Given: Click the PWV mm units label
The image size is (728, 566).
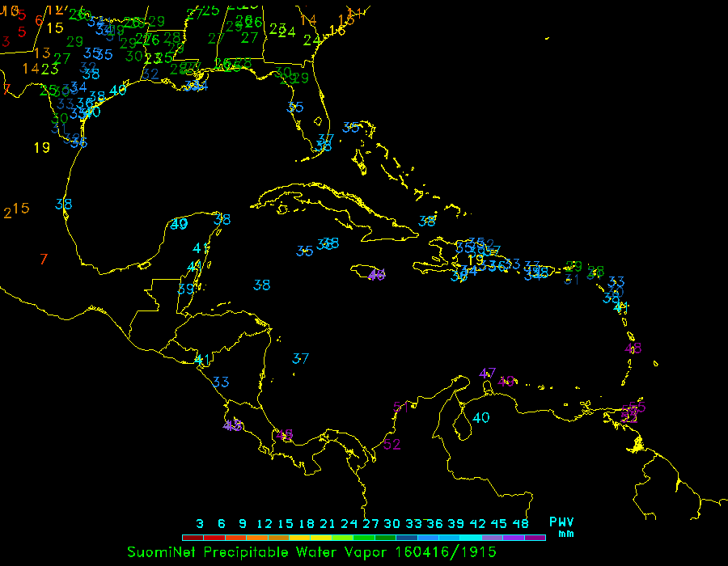Looking at the screenshot, I should click(x=562, y=527).
